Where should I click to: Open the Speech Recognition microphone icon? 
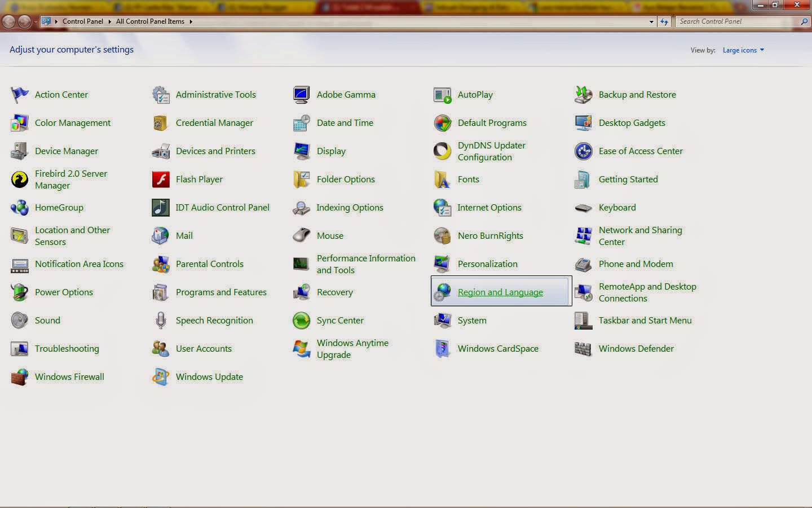pyautogui.click(x=161, y=321)
